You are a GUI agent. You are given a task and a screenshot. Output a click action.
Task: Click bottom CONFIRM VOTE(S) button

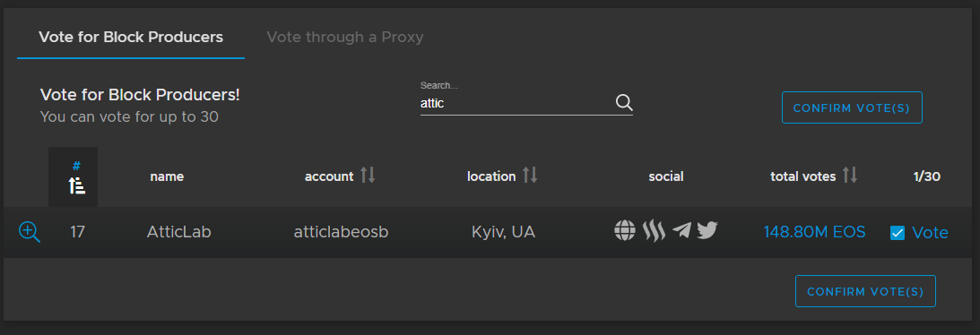point(865,291)
